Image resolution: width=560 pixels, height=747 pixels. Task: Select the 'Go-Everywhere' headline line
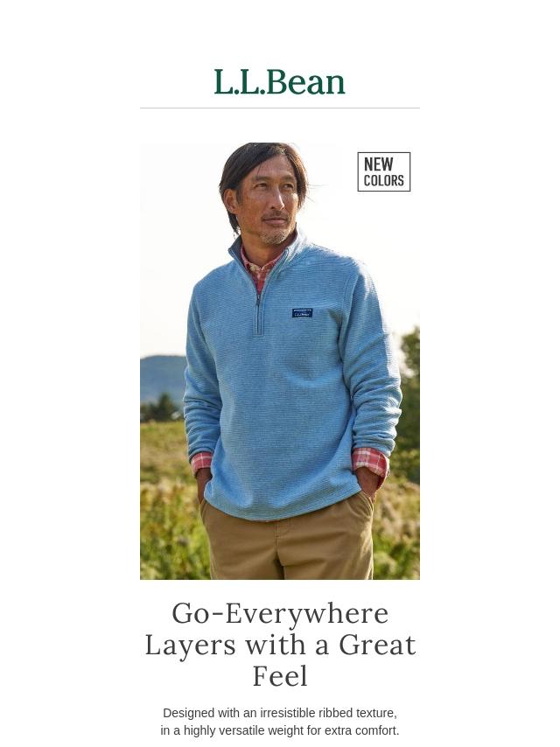[x=280, y=613]
